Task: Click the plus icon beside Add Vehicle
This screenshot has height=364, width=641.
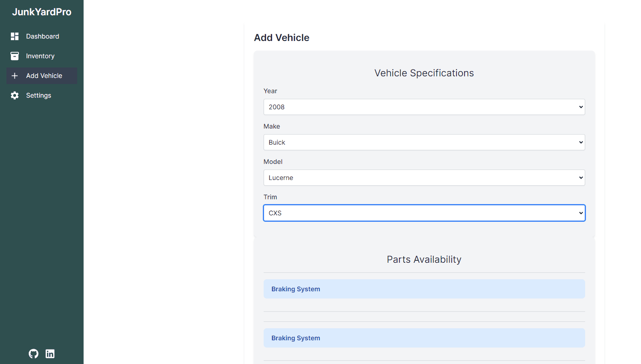Action: (15, 76)
